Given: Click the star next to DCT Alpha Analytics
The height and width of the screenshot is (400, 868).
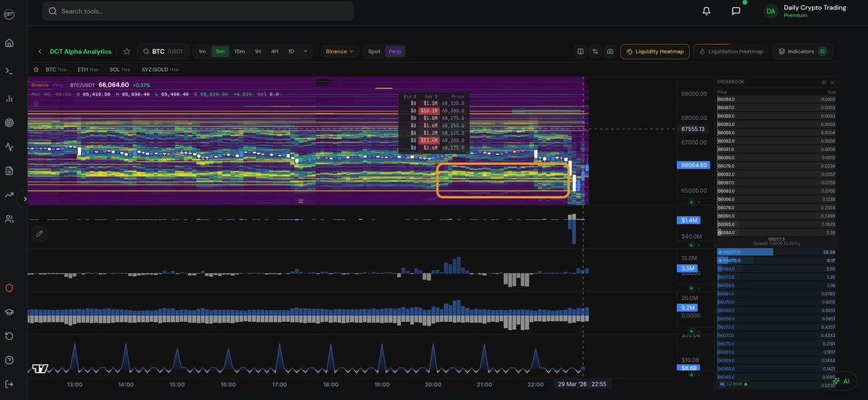Looking at the screenshot, I should click(x=127, y=51).
